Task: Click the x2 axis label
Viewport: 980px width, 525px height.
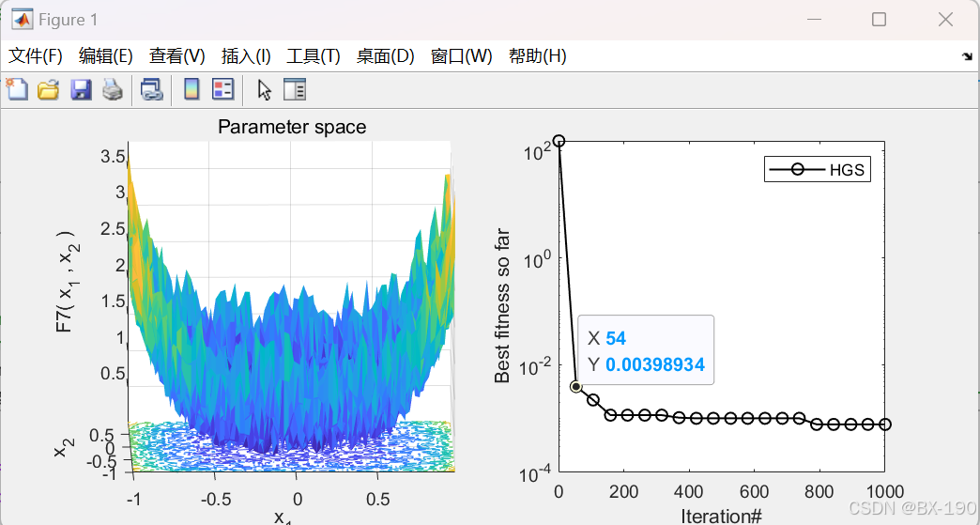Action: pos(65,445)
